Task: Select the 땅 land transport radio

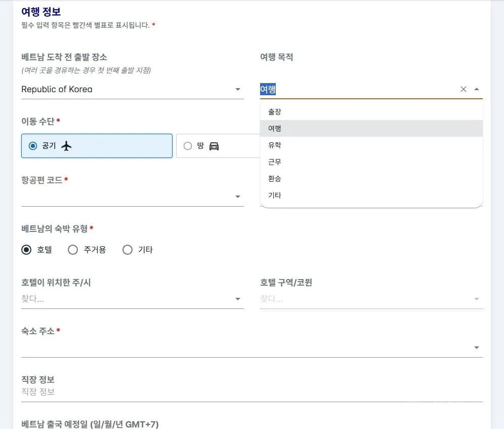Action: [188, 146]
